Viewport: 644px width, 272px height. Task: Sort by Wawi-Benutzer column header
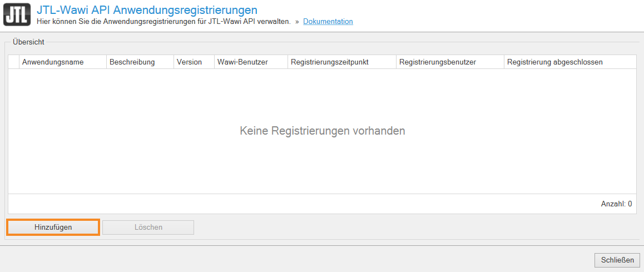click(251, 62)
